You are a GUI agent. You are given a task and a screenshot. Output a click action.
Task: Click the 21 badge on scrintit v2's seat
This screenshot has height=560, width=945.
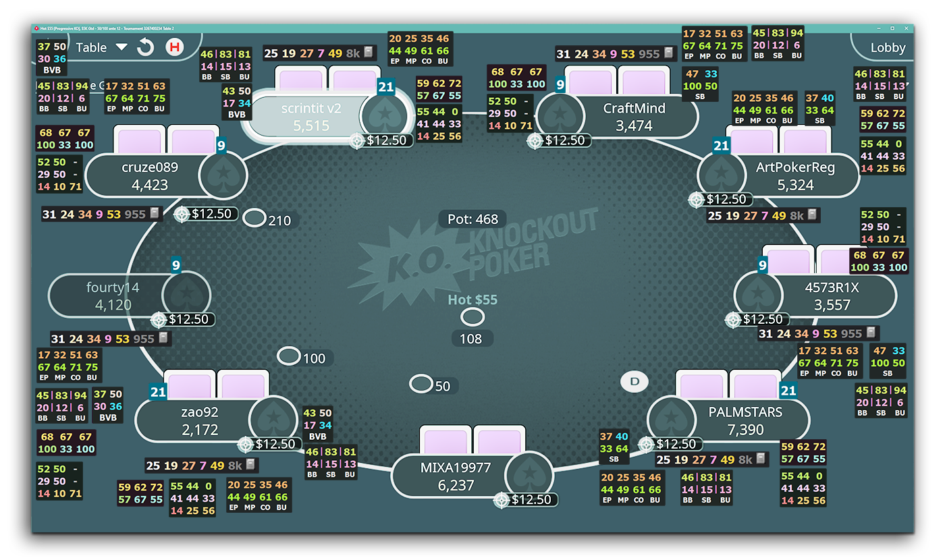(x=385, y=86)
